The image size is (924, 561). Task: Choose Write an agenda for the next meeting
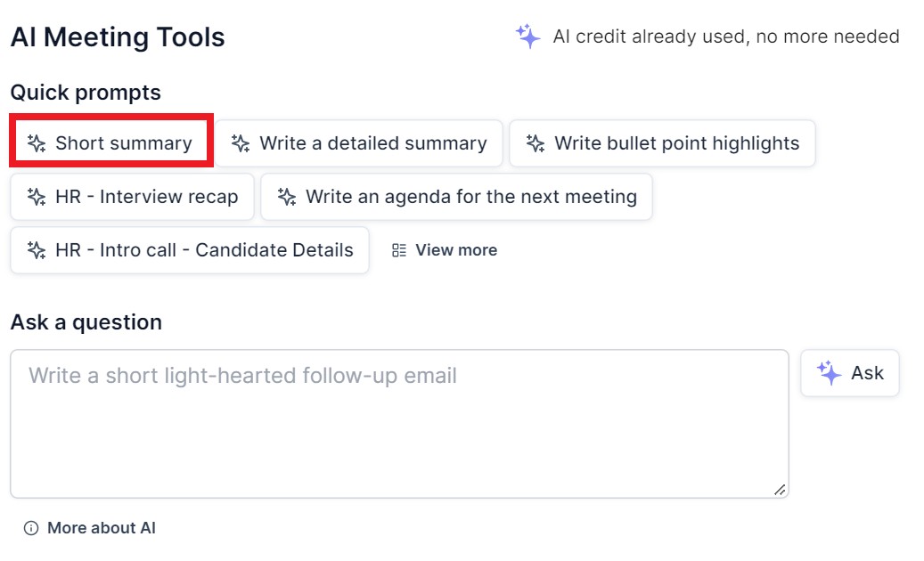pos(455,197)
